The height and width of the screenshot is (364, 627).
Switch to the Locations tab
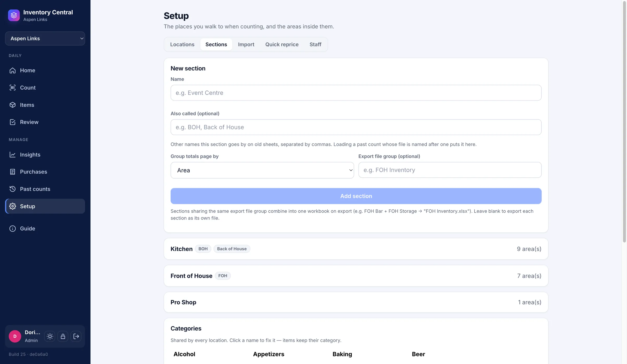182,44
